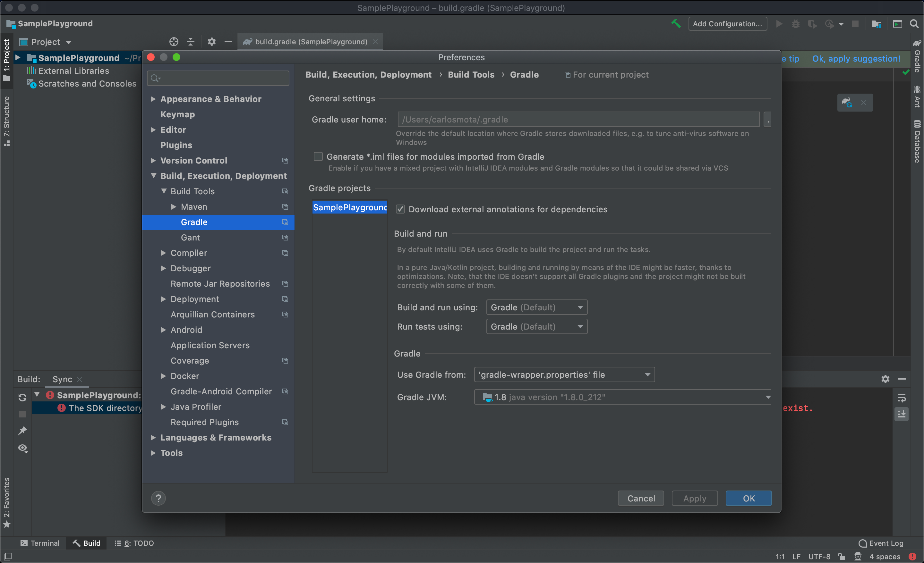
Task: Open Use Gradle from dropdown
Action: [x=564, y=375]
